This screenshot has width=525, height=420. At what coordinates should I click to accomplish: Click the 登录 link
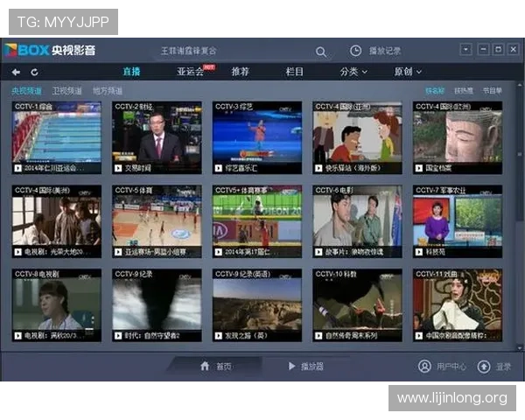[x=503, y=367]
